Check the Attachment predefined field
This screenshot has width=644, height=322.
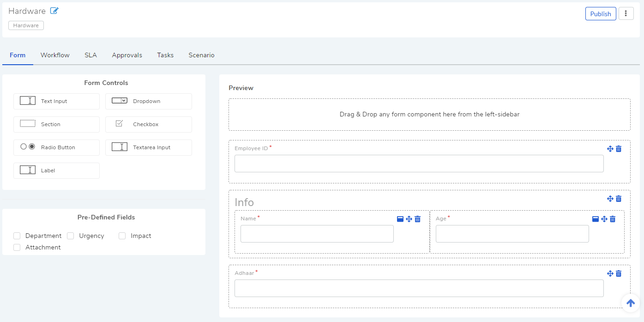coord(17,247)
